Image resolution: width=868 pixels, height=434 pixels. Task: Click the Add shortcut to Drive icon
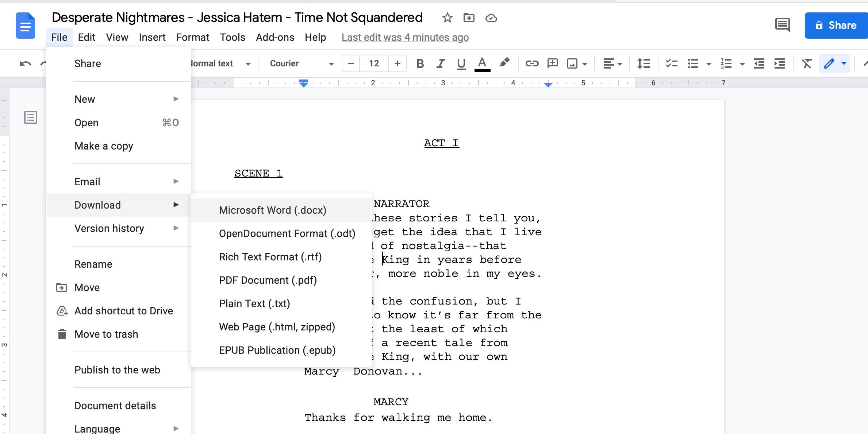pyautogui.click(x=62, y=311)
